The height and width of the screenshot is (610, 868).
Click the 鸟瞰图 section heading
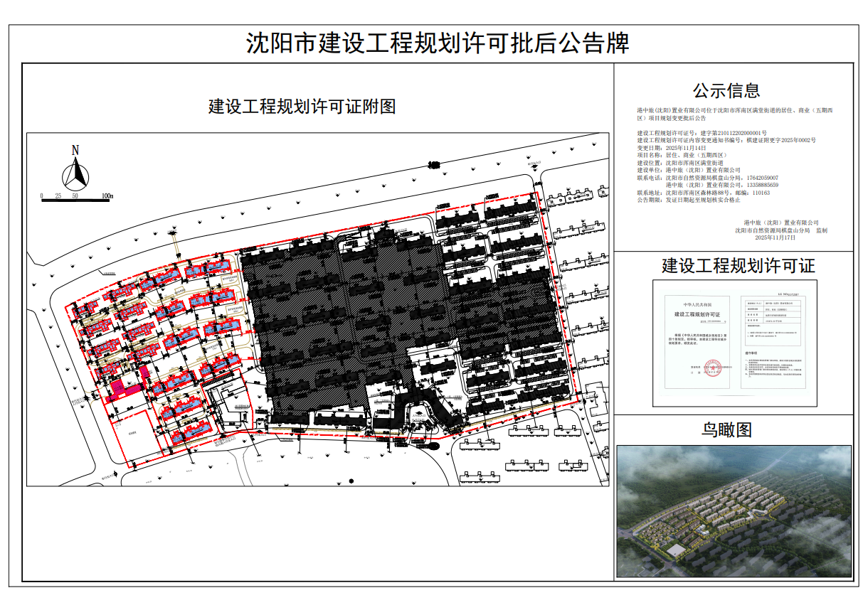tap(726, 429)
